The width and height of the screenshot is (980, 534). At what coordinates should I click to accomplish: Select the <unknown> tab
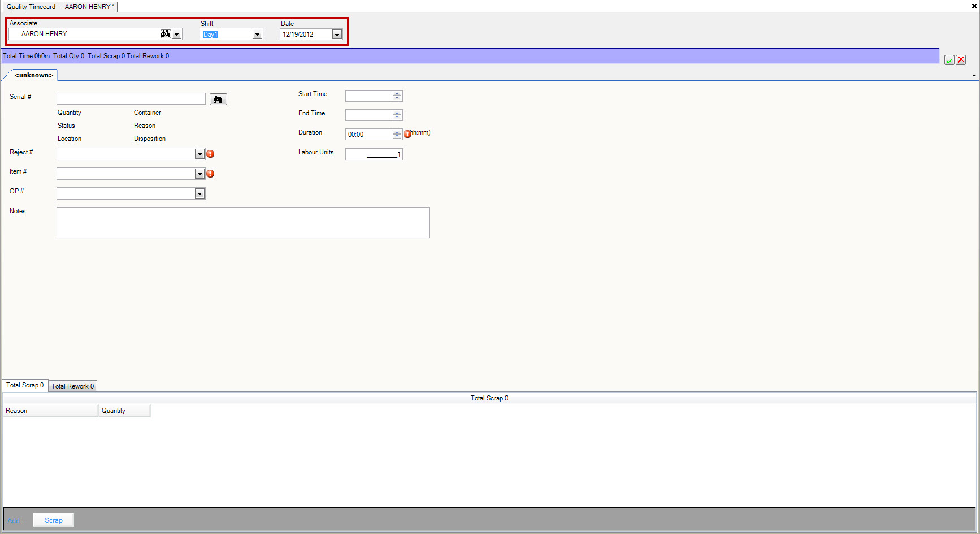(34, 75)
